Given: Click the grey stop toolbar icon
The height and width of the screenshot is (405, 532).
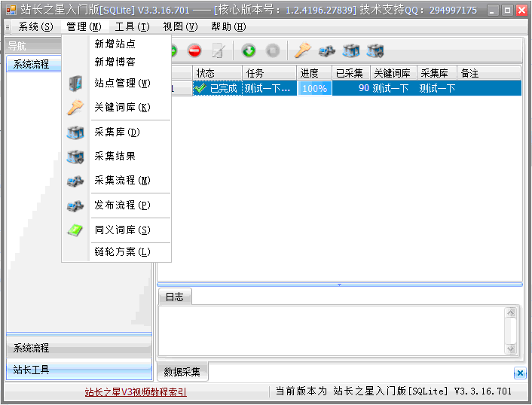Looking at the screenshot, I should click(x=273, y=51).
